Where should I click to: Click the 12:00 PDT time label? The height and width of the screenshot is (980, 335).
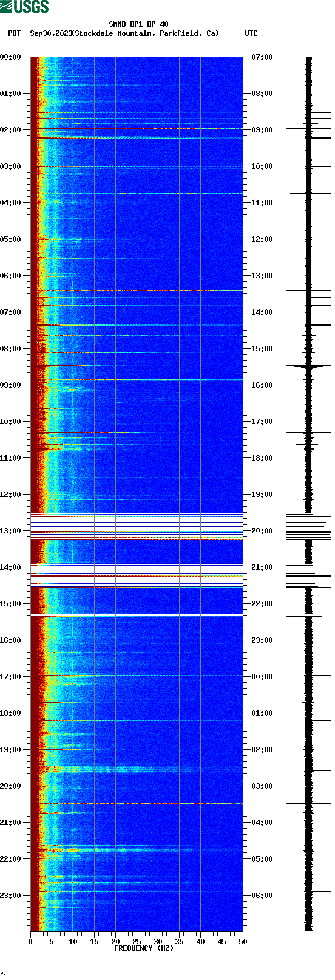tap(10, 495)
